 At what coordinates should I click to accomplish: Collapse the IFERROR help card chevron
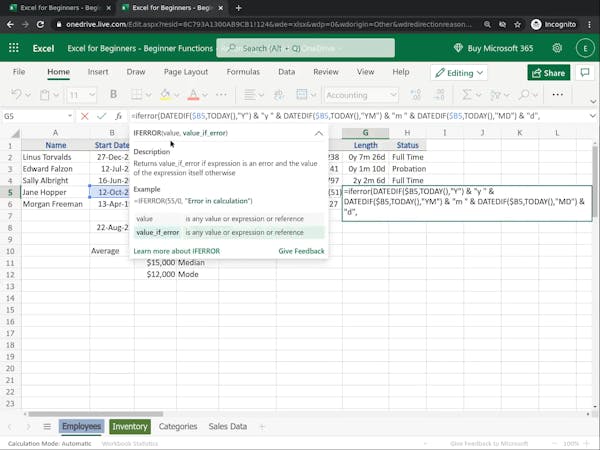pyautogui.click(x=319, y=133)
